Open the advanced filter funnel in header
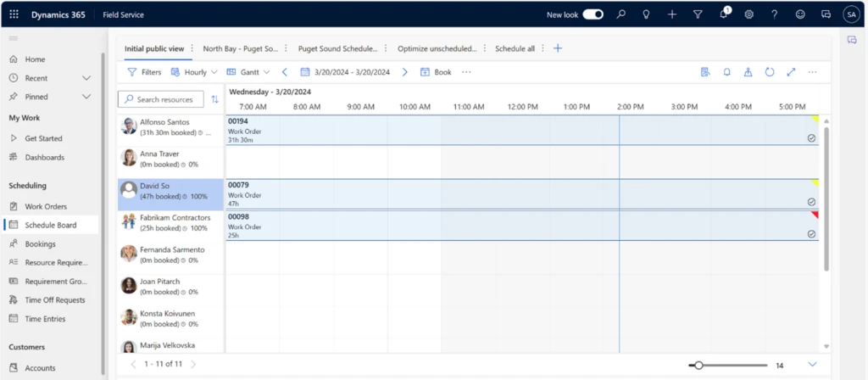 [698, 14]
